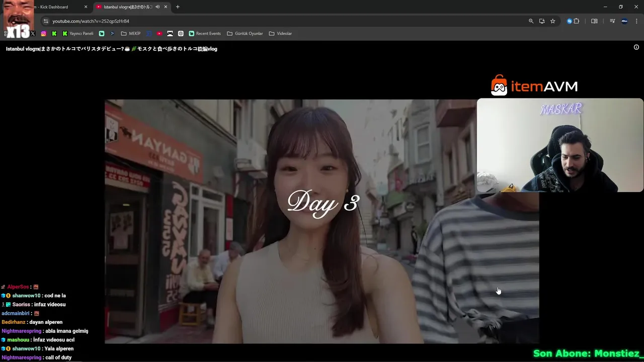Open a new browser tab
The width and height of the screenshot is (644, 362).
click(x=178, y=7)
